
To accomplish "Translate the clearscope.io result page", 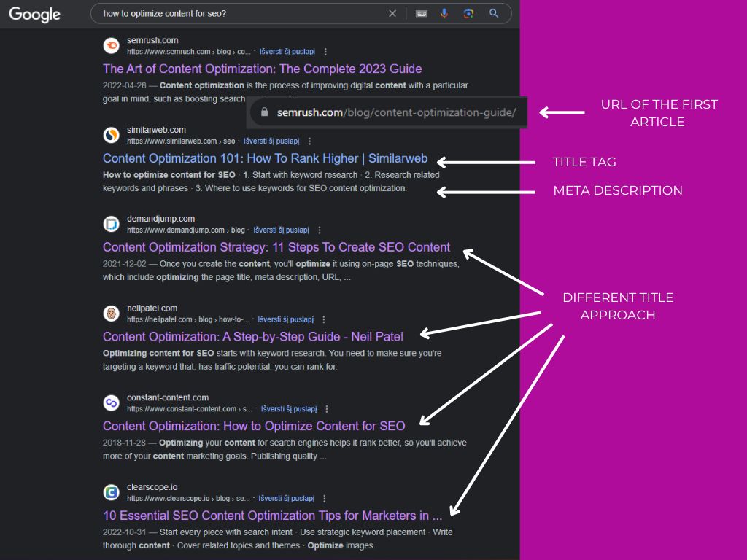I will [287, 499].
